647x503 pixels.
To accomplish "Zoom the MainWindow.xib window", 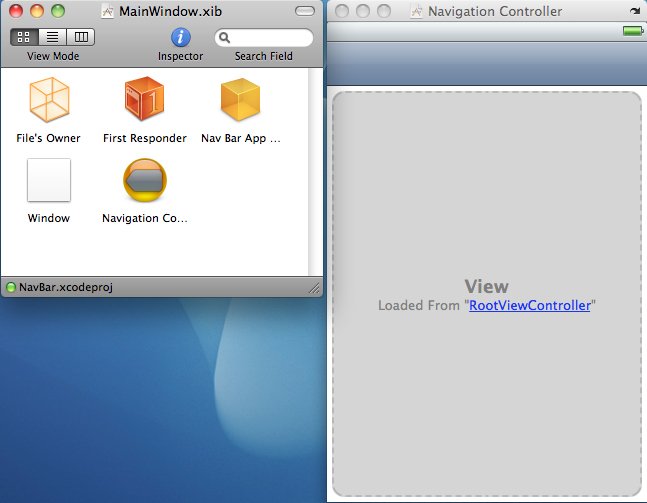I will pyautogui.click(x=58, y=11).
